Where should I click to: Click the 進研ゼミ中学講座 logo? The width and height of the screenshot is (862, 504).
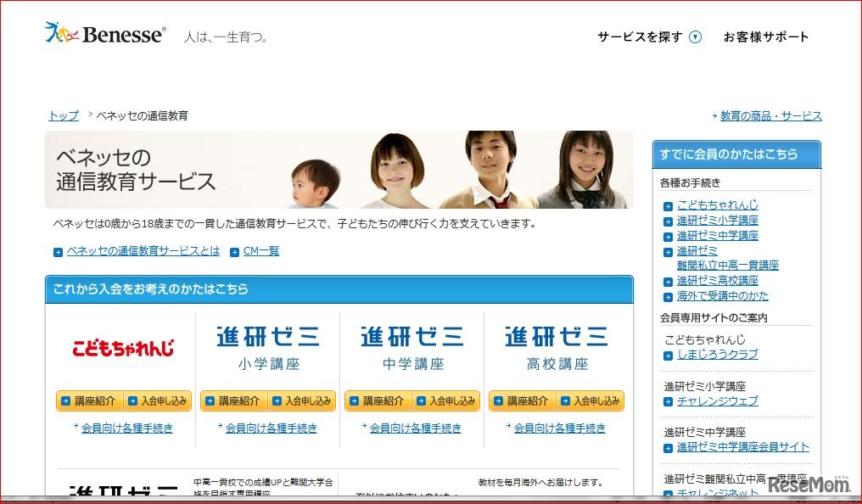(412, 344)
